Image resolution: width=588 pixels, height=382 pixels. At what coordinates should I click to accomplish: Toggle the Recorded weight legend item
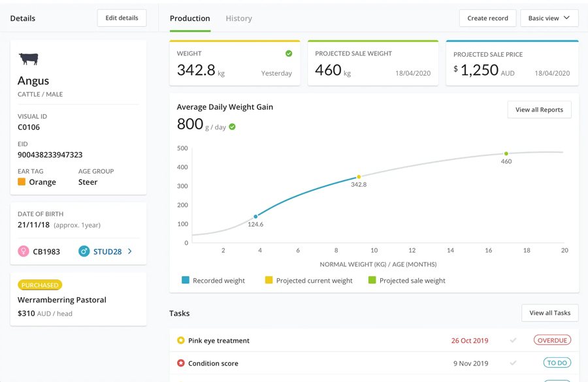click(213, 280)
